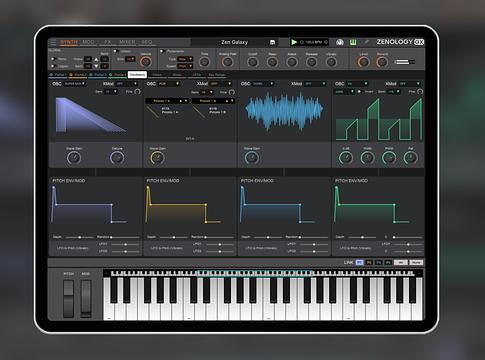Adjust the orange Level knob

(363, 62)
